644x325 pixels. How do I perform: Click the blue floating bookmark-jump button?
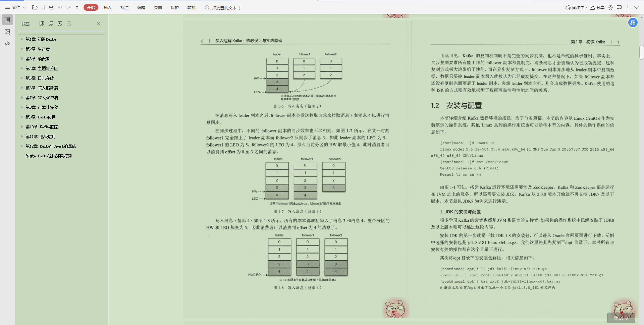pyautogui.click(x=633, y=22)
